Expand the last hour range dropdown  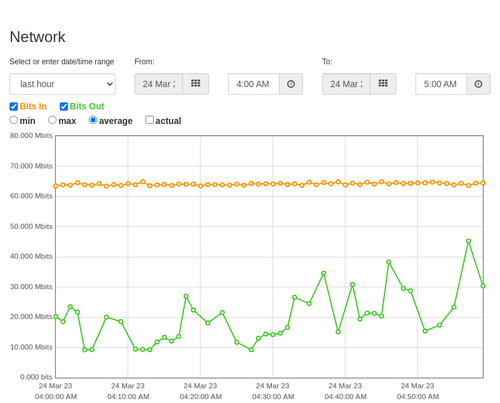pyautogui.click(x=63, y=84)
